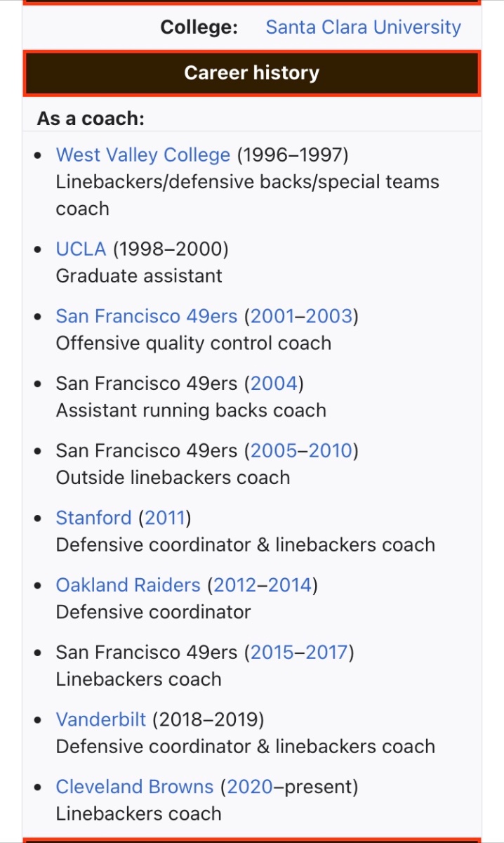Go to the Vanderbilt link
Screen dimensions: 504x843
pyautogui.click(x=101, y=720)
